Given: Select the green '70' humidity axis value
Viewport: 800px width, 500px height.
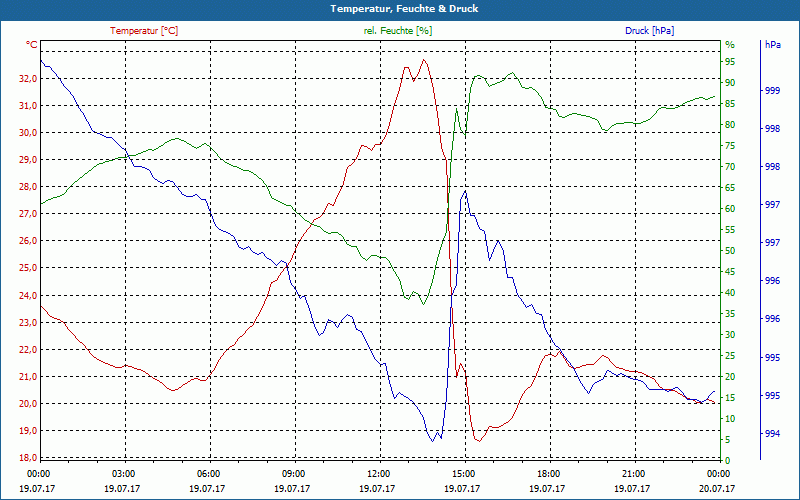Looking at the screenshot, I should [x=730, y=167].
